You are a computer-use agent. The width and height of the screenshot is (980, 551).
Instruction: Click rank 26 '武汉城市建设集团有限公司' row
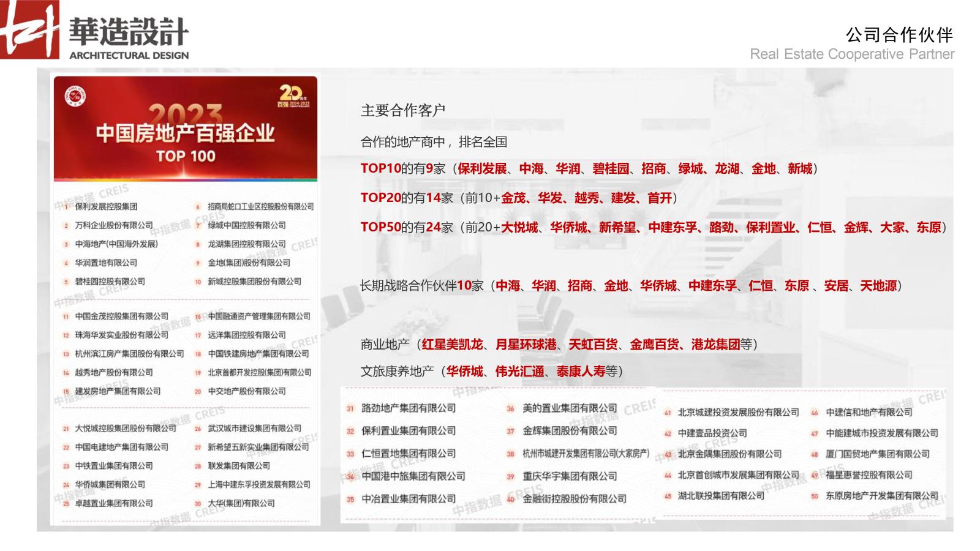tap(249, 429)
